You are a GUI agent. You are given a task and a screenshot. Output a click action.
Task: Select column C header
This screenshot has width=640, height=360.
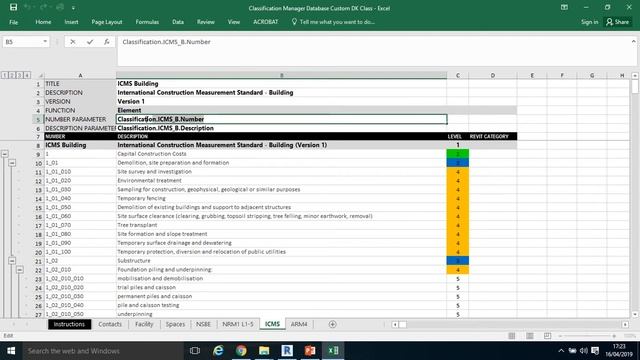click(x=458, y=76)
